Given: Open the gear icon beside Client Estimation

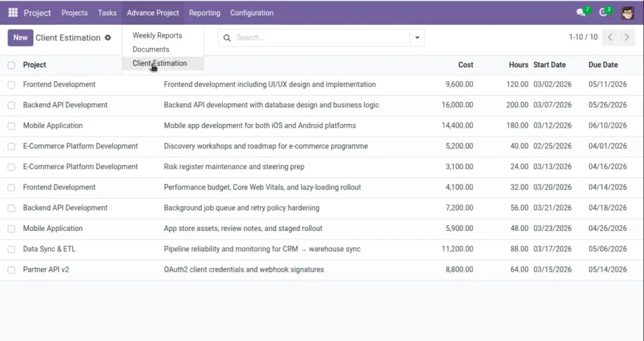Looking at the screenshot, I should 108,37.
